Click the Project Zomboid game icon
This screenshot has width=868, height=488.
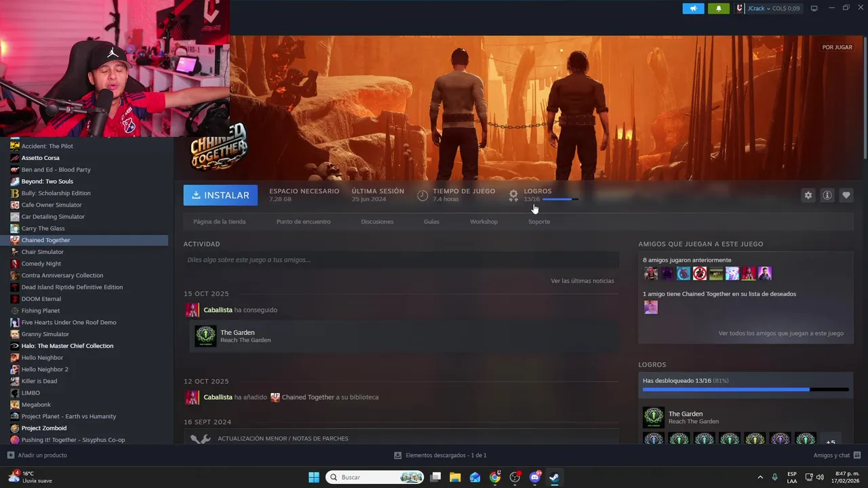tap(15, 428)
